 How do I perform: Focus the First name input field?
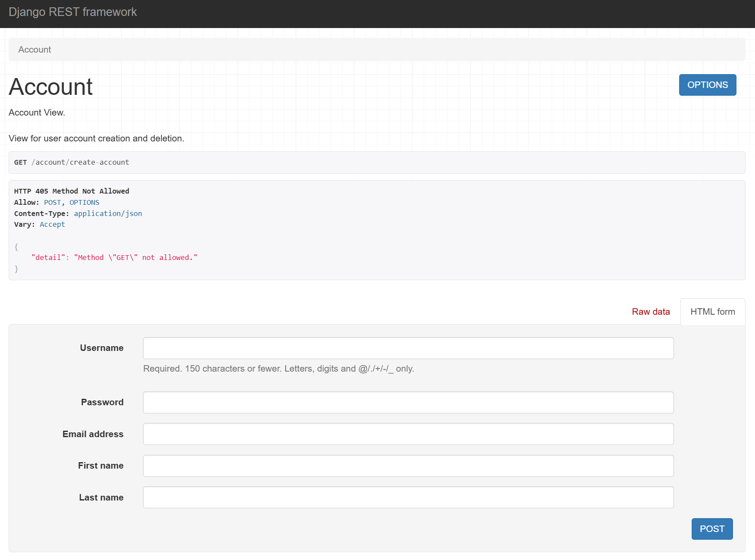click(x=408, y=466)
